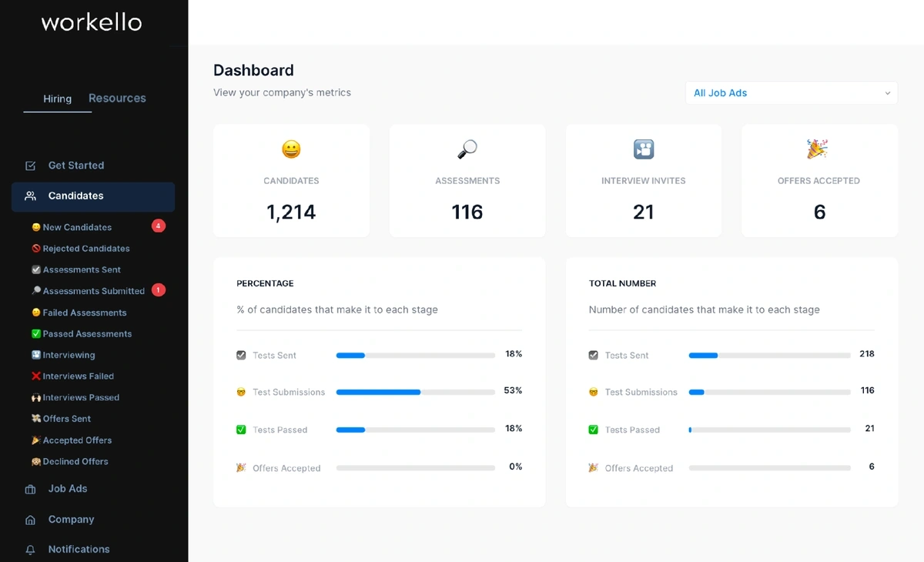The width and height of the screenshot is (924, 562).
Task: Open Failed Assessments list
Action: (85, 313)
